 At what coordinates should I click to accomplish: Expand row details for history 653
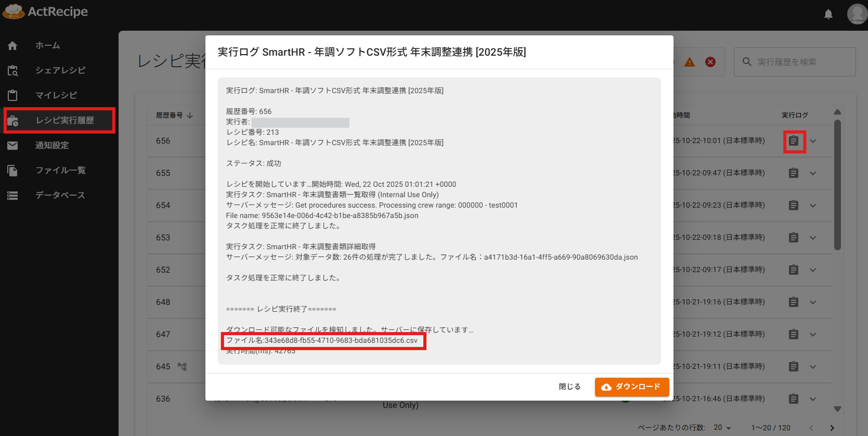tap(813, 238)
